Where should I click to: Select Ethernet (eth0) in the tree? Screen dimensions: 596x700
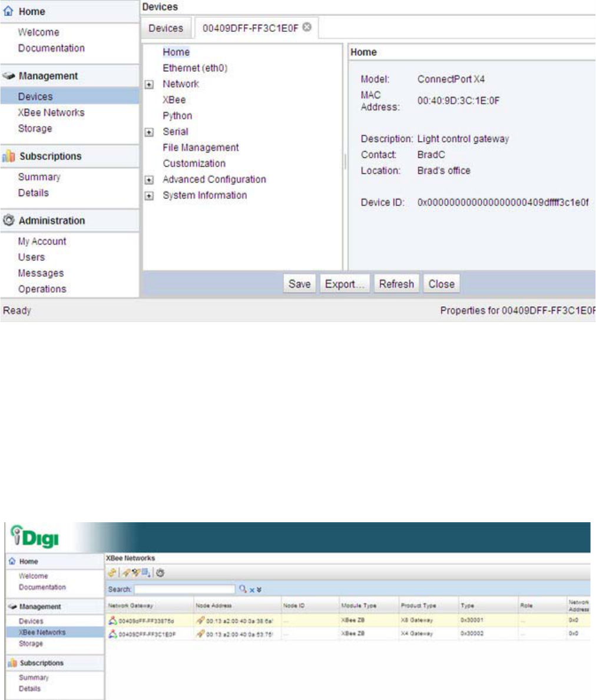tap(195, 68)
